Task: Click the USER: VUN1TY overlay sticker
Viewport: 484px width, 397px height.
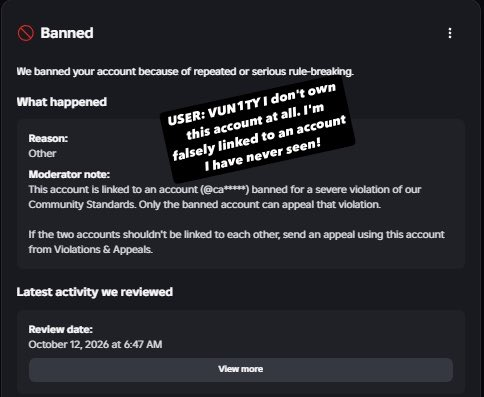Action: [257, 129]
